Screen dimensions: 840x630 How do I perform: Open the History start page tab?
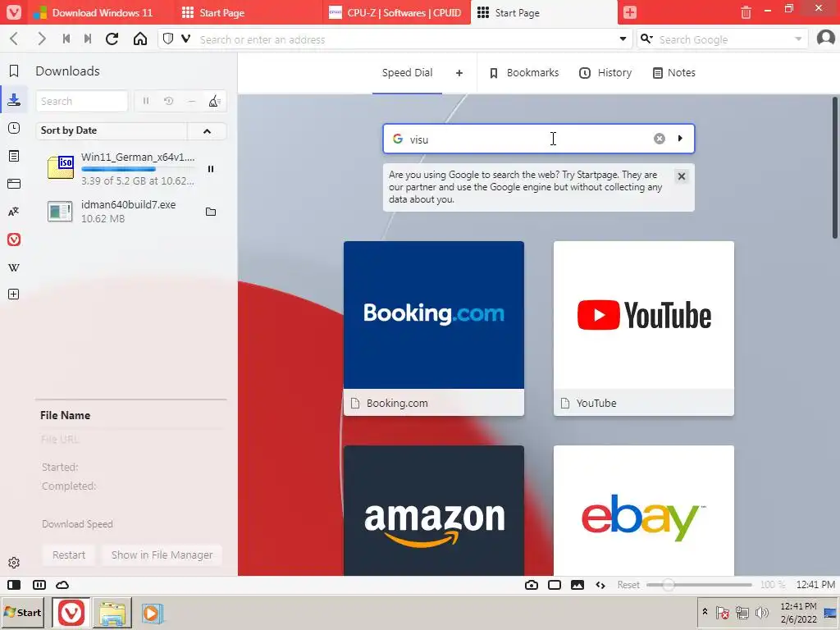point(605,73)
